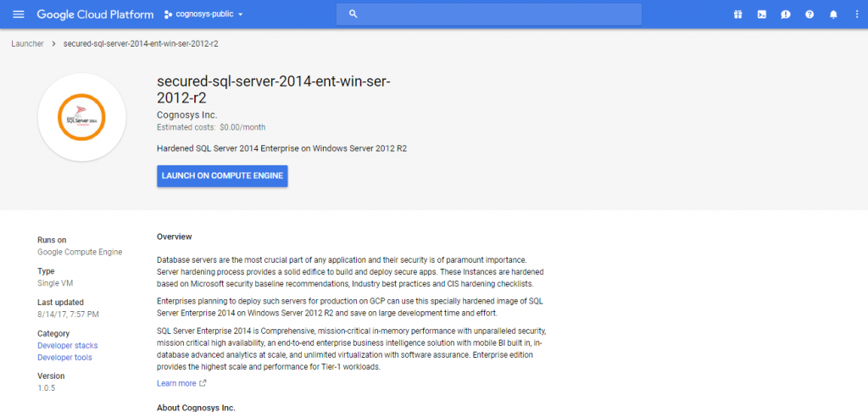Show notifications via bell icon
This screenshot has height=412, width=868.
click(x=833, y=14)
